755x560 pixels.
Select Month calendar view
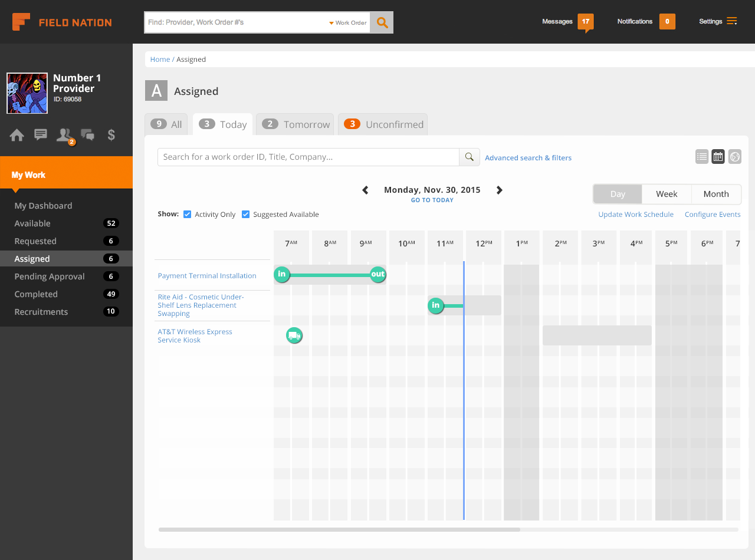tap(716, 194)
